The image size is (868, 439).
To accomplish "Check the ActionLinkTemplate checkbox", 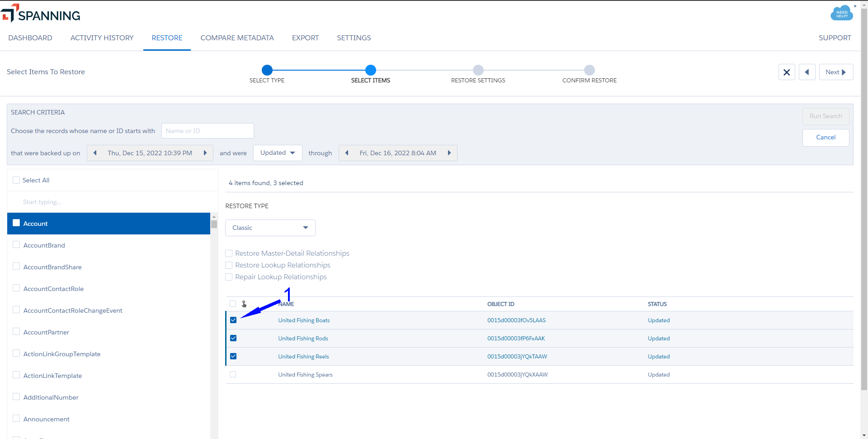I will click(16, 375).
